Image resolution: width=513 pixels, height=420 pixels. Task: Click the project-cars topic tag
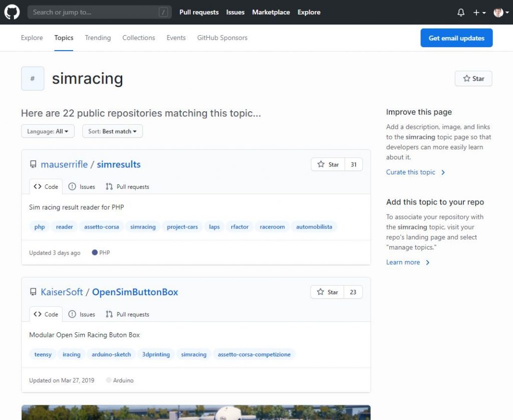pos(182,227)
